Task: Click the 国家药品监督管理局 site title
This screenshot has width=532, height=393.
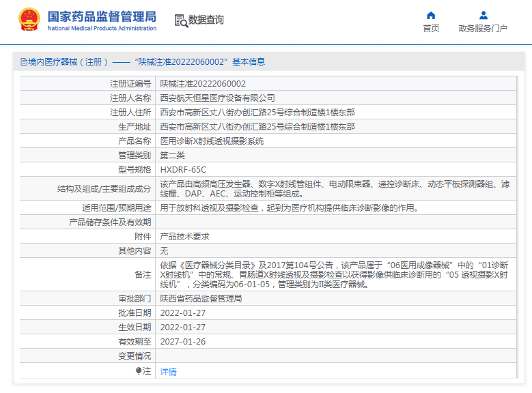Action: (102, 16)
